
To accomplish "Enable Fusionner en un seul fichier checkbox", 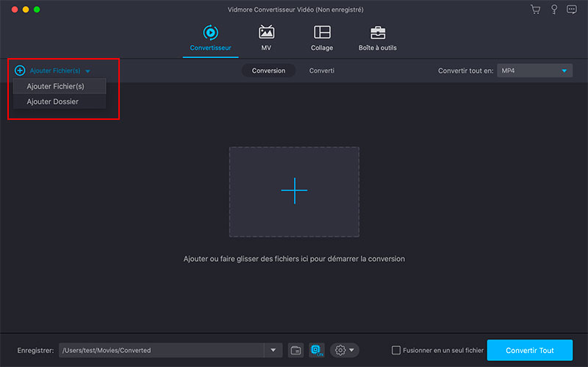I will point(396,350).
